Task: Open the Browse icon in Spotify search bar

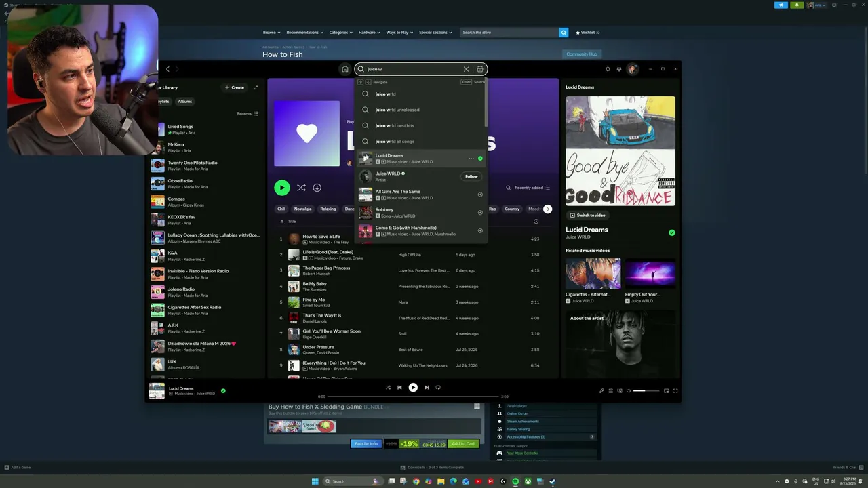Action: pos(480,69)
